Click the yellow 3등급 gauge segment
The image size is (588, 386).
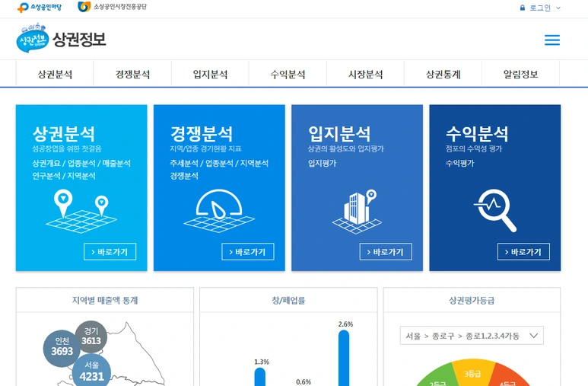pyautogui.click(x=472, y=371)
